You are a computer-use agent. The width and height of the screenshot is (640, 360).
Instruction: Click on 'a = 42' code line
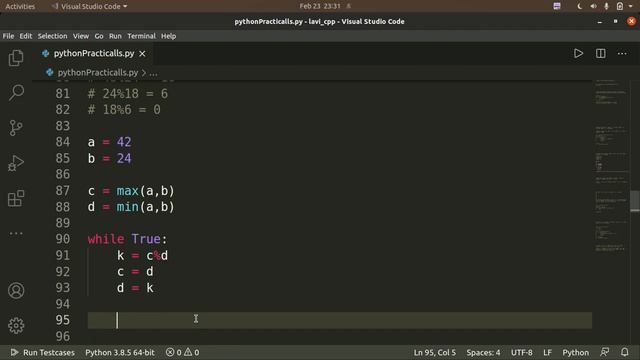pyautogui.click(x=109, y=142)
